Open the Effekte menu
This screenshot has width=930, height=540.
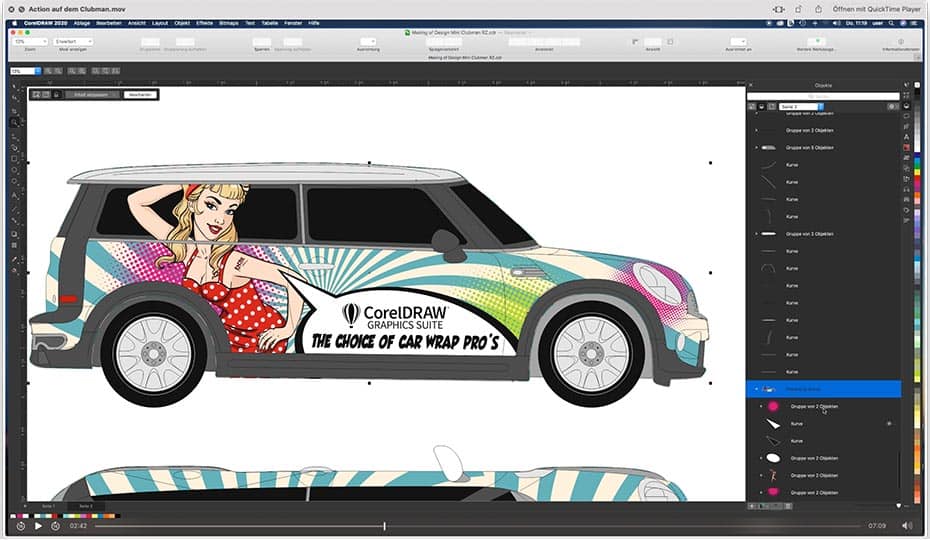[205, 23]
